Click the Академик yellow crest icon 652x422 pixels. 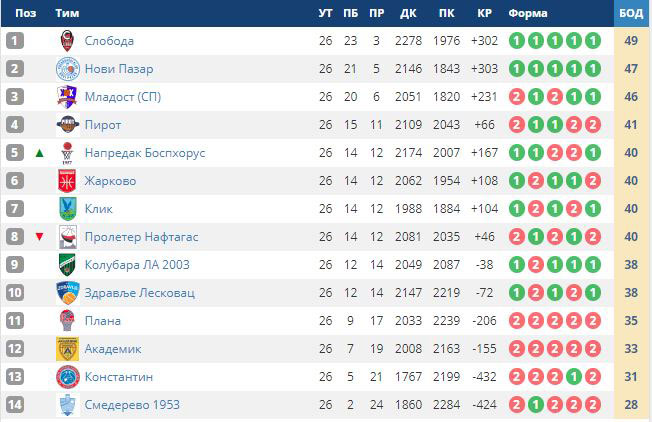pyautogui.click(x=67, y=349)
